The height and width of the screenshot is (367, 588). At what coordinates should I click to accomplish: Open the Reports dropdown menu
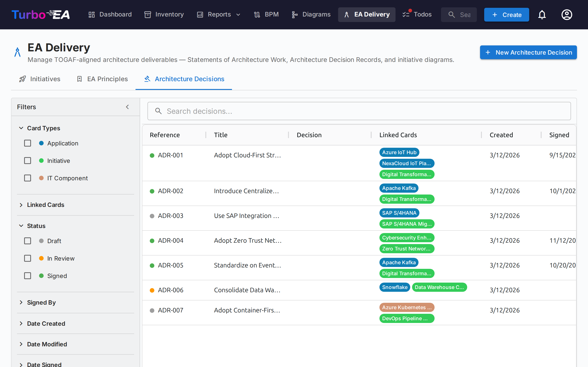click(x=219, y=14)
